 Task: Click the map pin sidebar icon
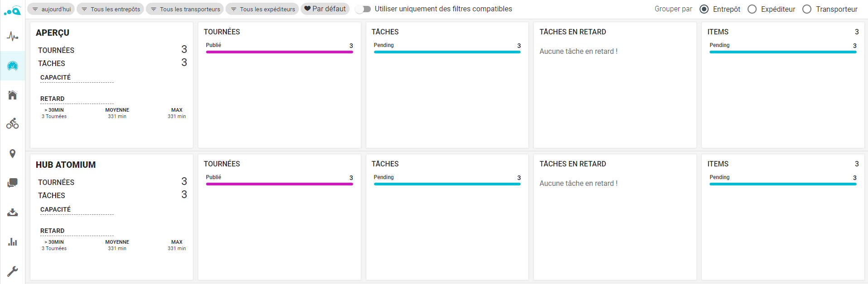coord(13,154)
